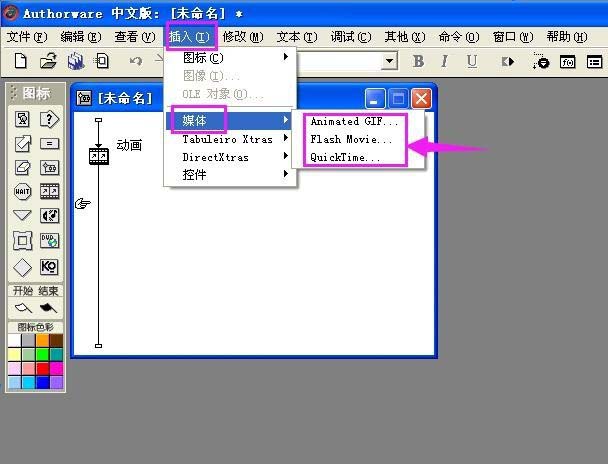The width and height of the screenshot is (608, 464).
Task: Open the 修改(M) menu
Action: pyautogui.click(x=243, y=37)
